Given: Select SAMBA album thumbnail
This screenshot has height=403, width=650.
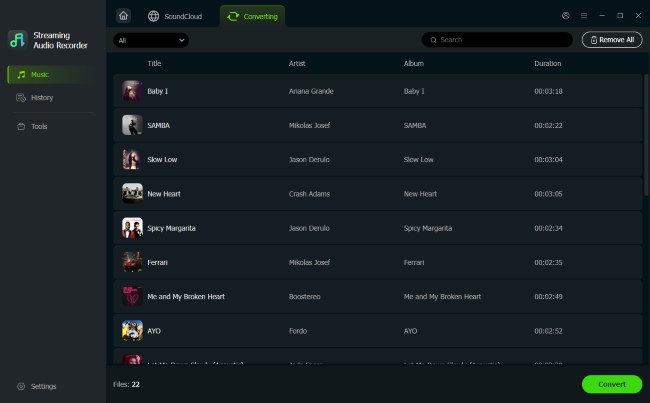Looking at the screenshot, I should click(x=132, y=125).
